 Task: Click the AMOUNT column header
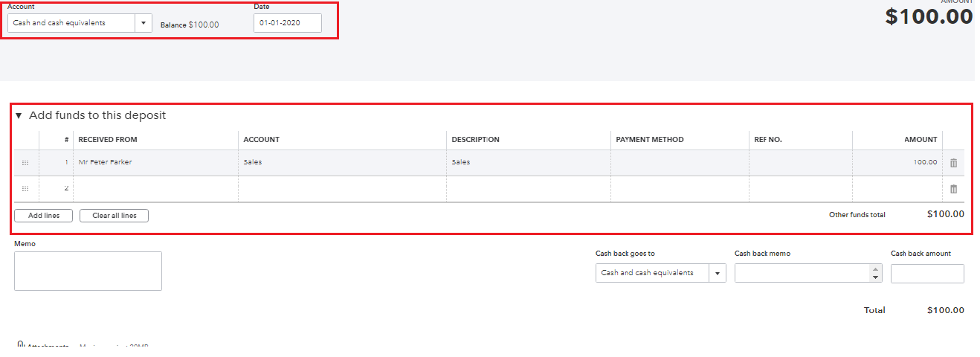tap(921, 140)
